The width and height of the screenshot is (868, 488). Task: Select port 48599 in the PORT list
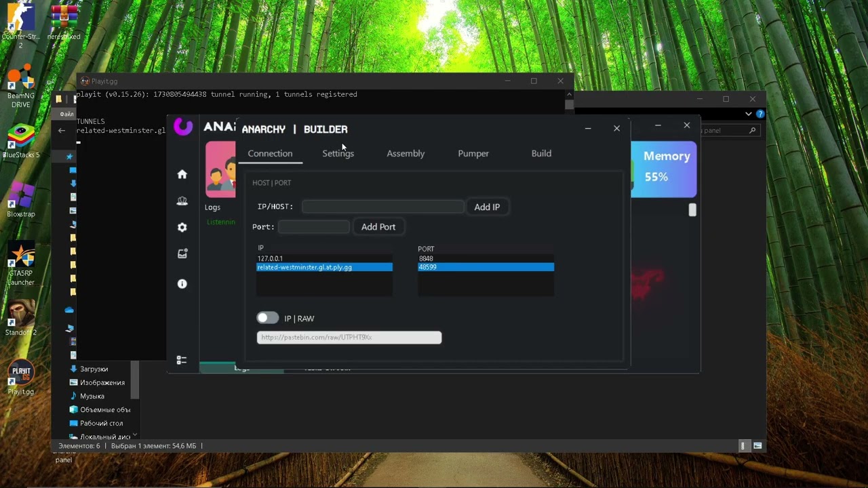(486, 267)
